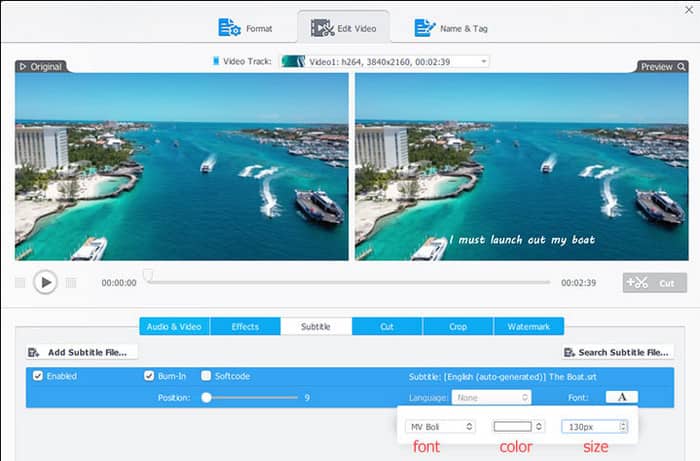Open the Audio & Video tab
Image resolution: width=700 pixels, height=461 pixels.
pyautogui.click(x=174, y=327)
